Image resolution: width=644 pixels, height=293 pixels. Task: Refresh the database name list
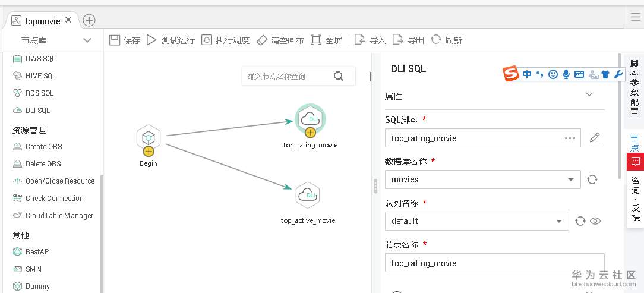point(592,179)
